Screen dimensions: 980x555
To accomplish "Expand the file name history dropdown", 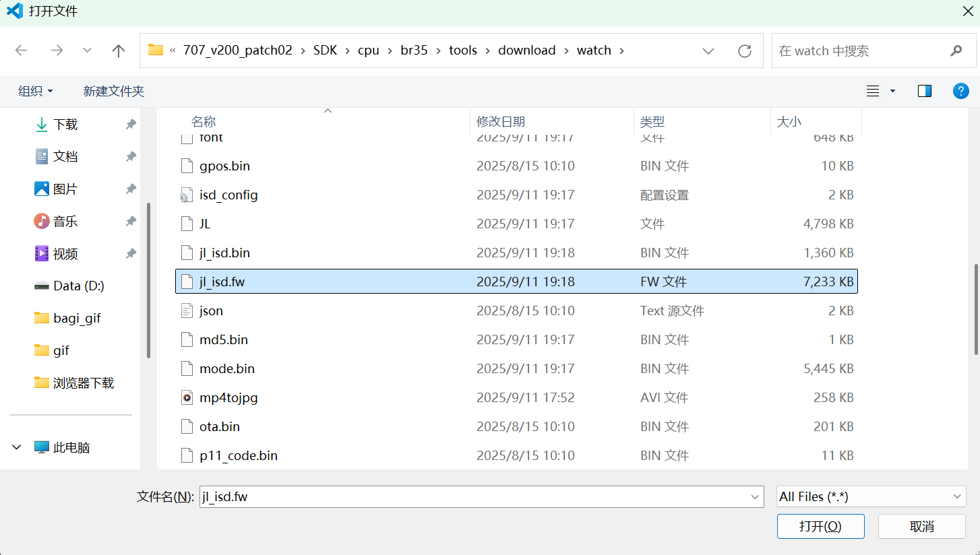I will pyautogui.click(x=756, y=496).
